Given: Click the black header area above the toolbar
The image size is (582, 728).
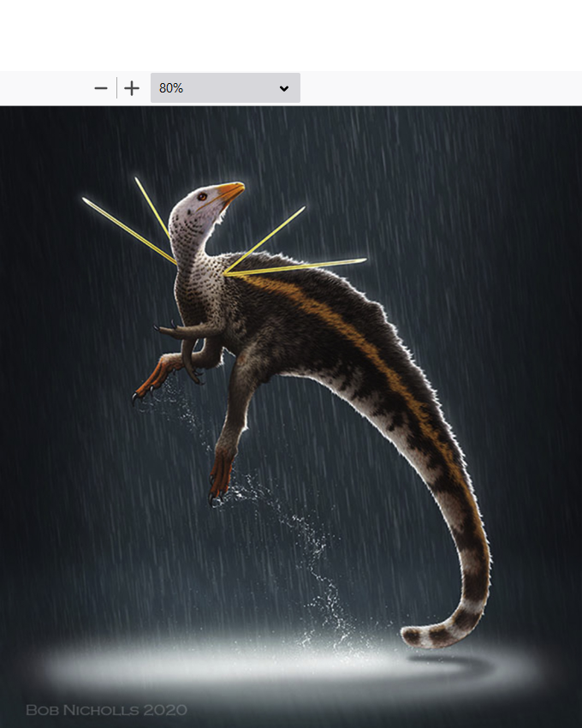Looking at the screenshot, I should 291,34.
